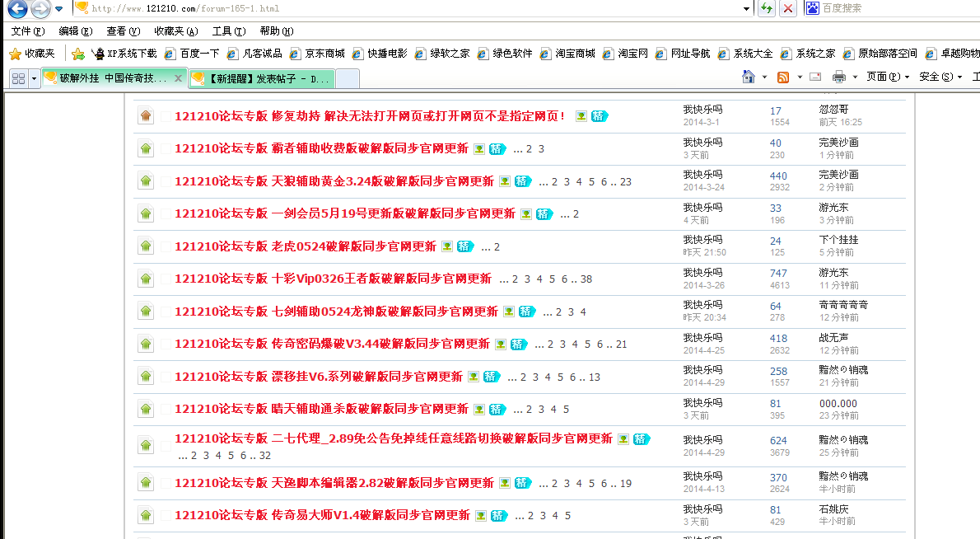Tick the checkbox before 老虎0524 thread title

pos(166,246)
